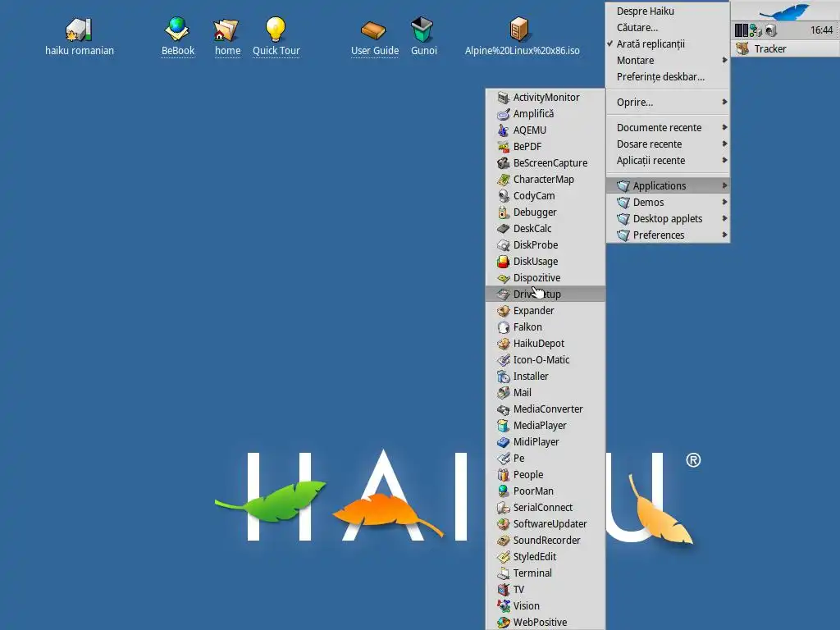Image resolution: width=840 pixels, height=630 pixels.
Task: Select Tracker in the Deskbar
Action: pyautogui.click(x=785, y=48)
